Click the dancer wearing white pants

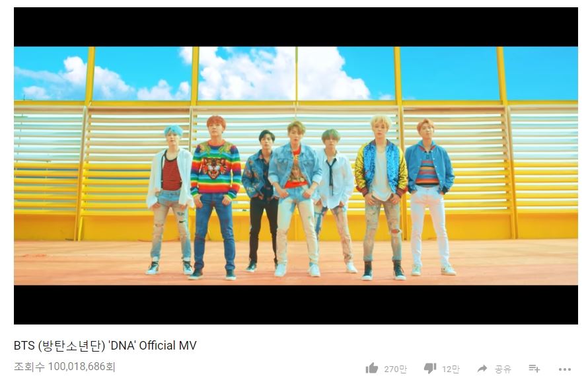point(429,197)
